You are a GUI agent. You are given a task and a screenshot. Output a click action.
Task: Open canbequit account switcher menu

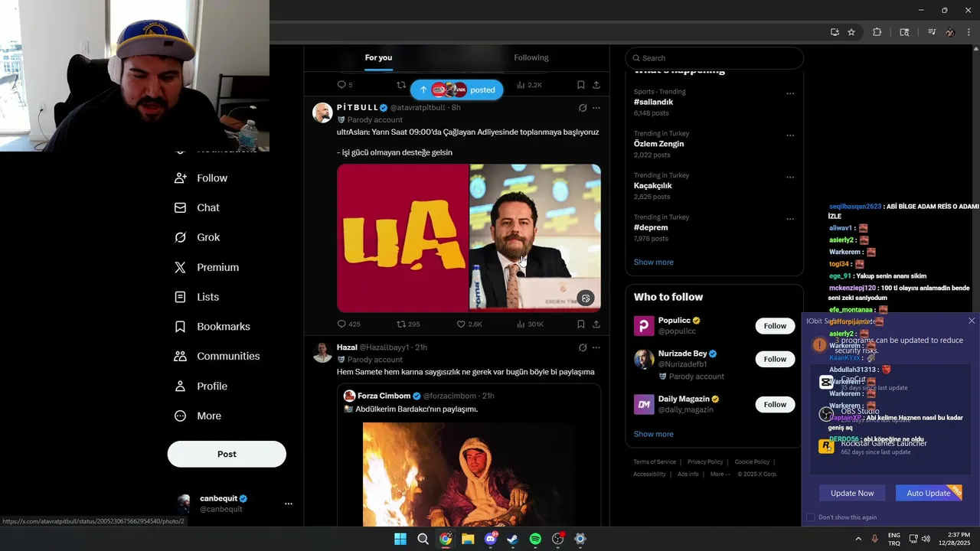pyautogui.click(x=289, y=504)
